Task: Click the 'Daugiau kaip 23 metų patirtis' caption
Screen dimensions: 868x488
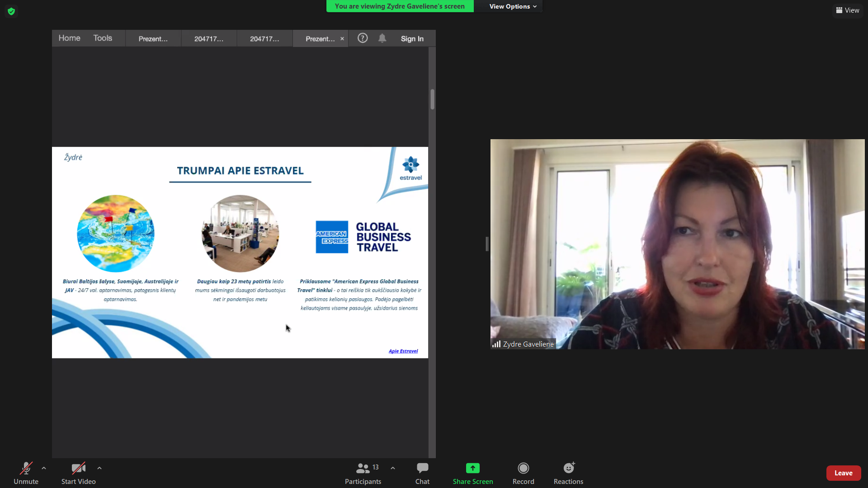Action: pos(240,290)
